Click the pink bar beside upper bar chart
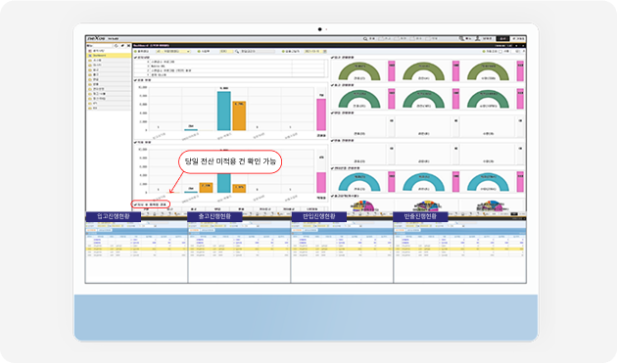This screenshot has width=617, height=364. point(321,114)
